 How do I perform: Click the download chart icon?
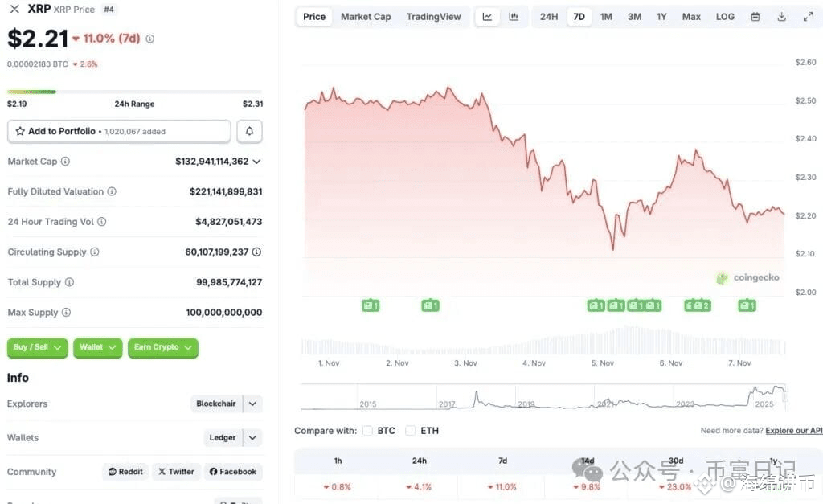pos(780,16)
